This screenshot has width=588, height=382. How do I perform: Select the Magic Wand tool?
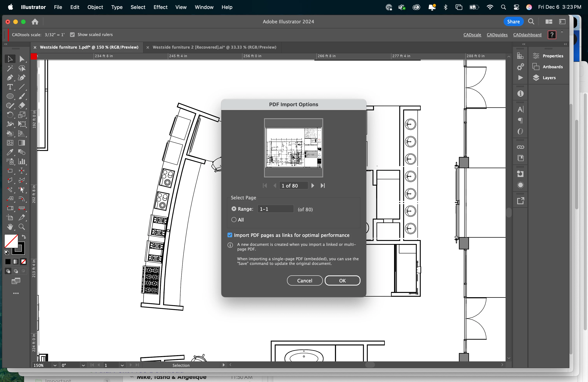coord(10,68)
